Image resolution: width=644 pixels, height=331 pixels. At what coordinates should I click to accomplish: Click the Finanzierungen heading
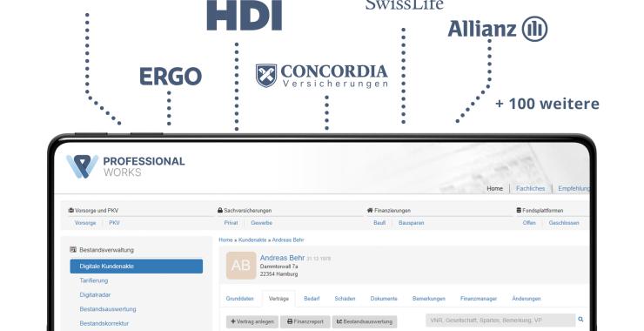(x=388, y=211)
